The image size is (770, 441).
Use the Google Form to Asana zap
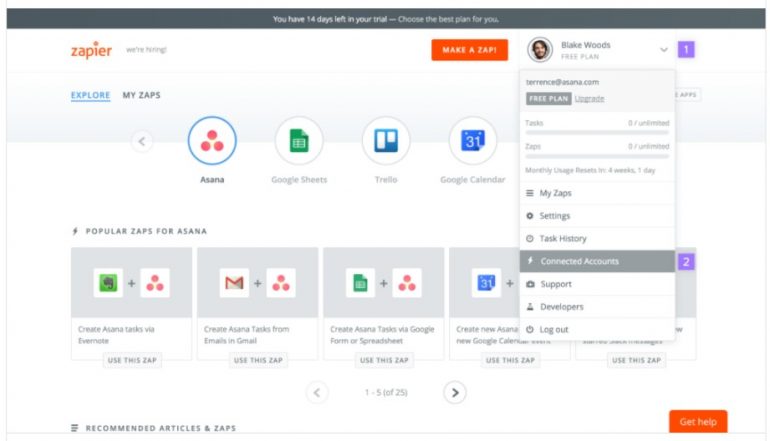click(384, 360)
